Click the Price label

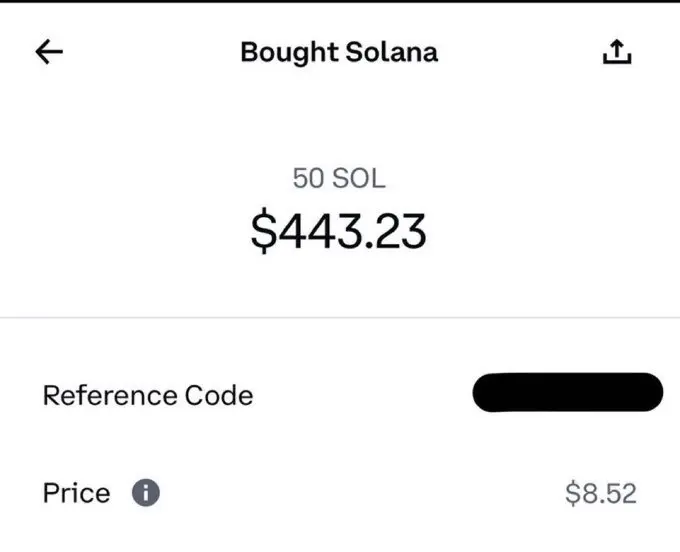77,493
